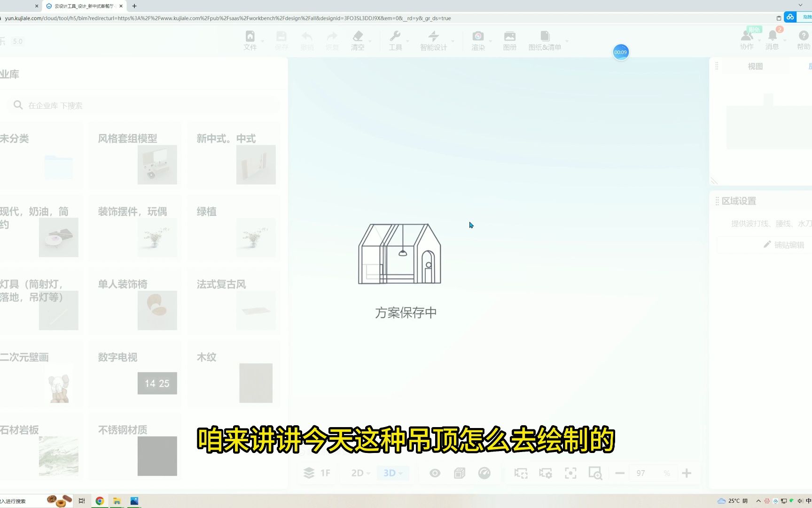This screenshot has width=812, height=508.
Task: Open the 帮助 help icon
Action: click(x=804, y=36)
